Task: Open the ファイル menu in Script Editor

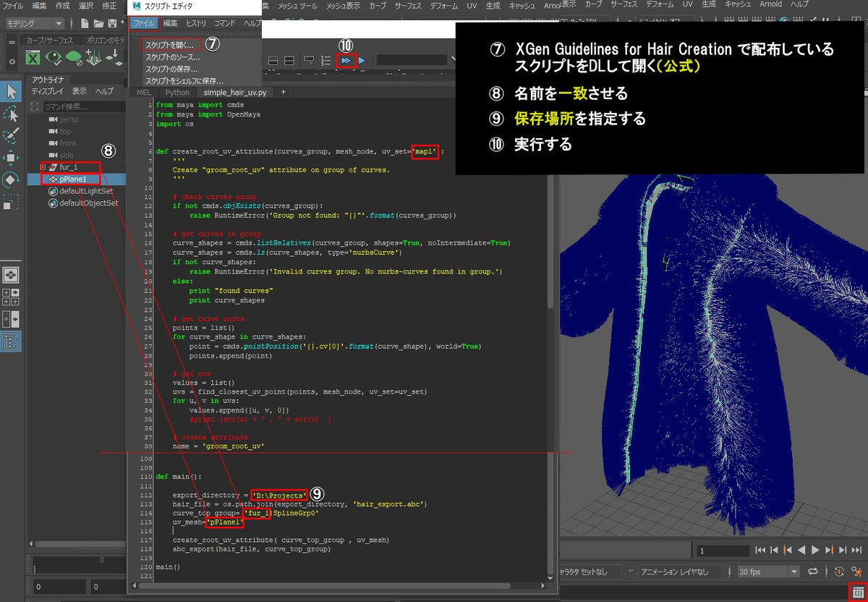Action: (144, 24)
